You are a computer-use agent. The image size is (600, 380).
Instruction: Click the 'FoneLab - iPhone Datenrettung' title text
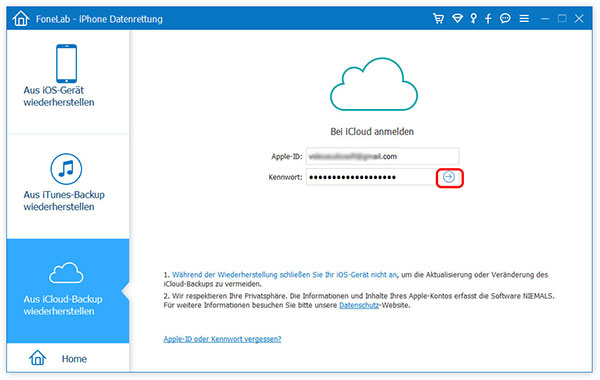[99, 19]
